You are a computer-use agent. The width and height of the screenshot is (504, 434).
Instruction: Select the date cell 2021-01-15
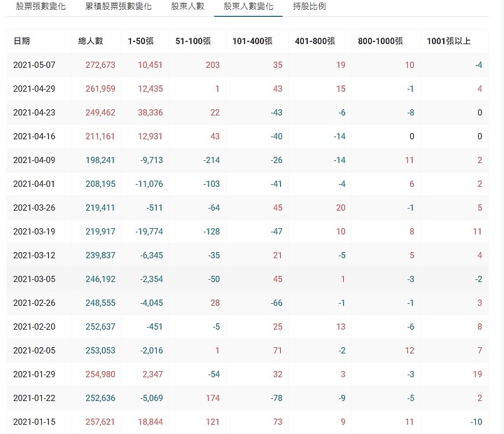click(x=34, y=422)
